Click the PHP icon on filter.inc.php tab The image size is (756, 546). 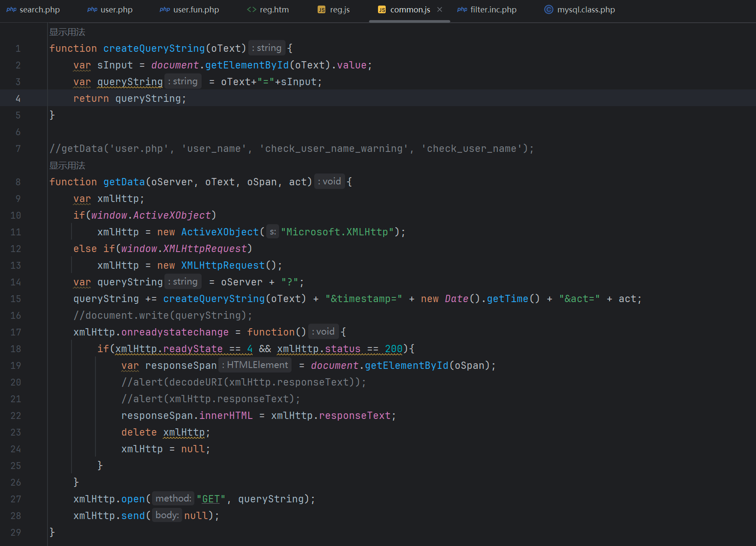point(462,9)
